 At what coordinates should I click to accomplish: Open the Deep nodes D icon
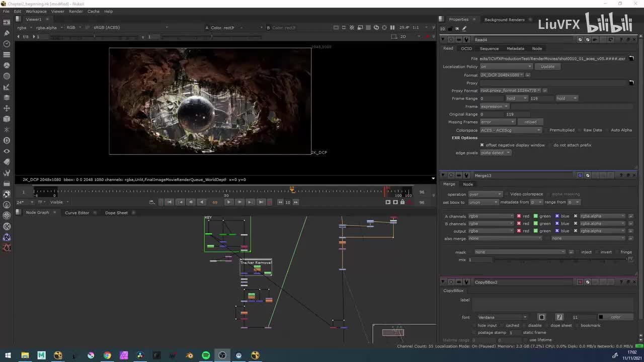7,141
